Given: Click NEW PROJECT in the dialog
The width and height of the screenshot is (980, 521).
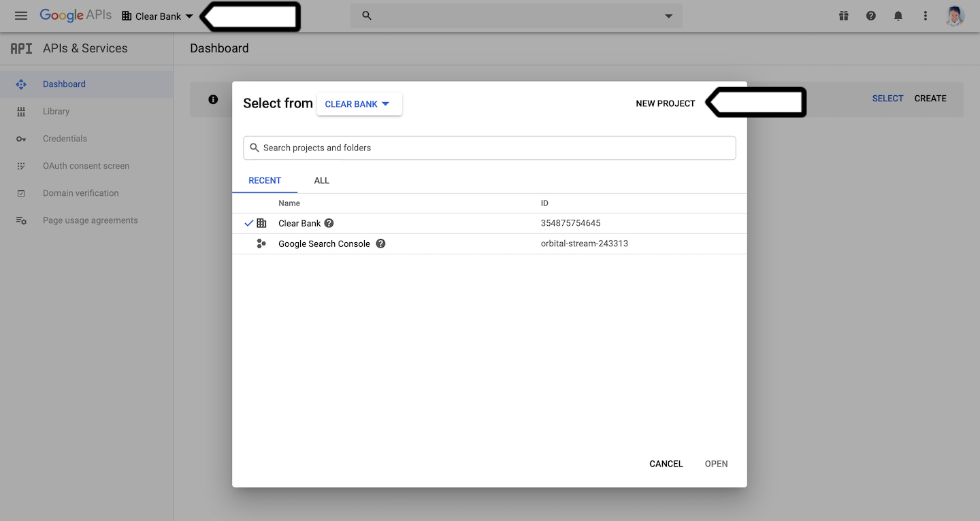Looking at the screenshot, I should (666, 103).
